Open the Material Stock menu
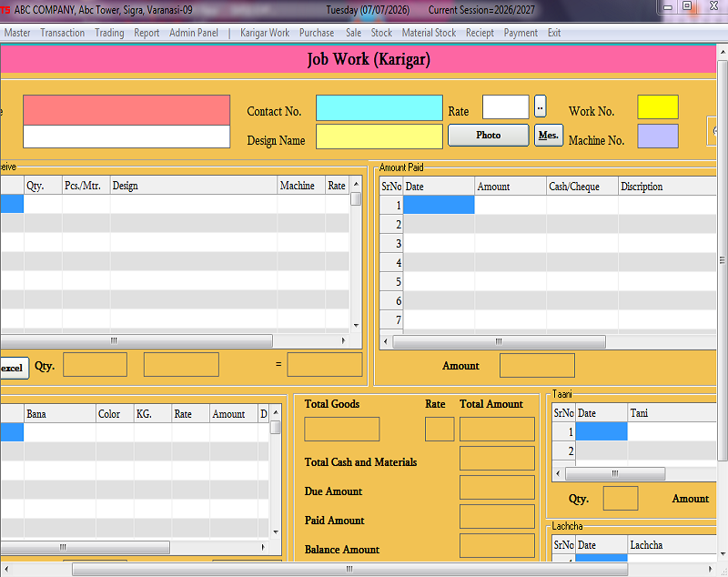The width and height of the screenshot is (728, 577). pyautogui.click(x=429, y=33)
